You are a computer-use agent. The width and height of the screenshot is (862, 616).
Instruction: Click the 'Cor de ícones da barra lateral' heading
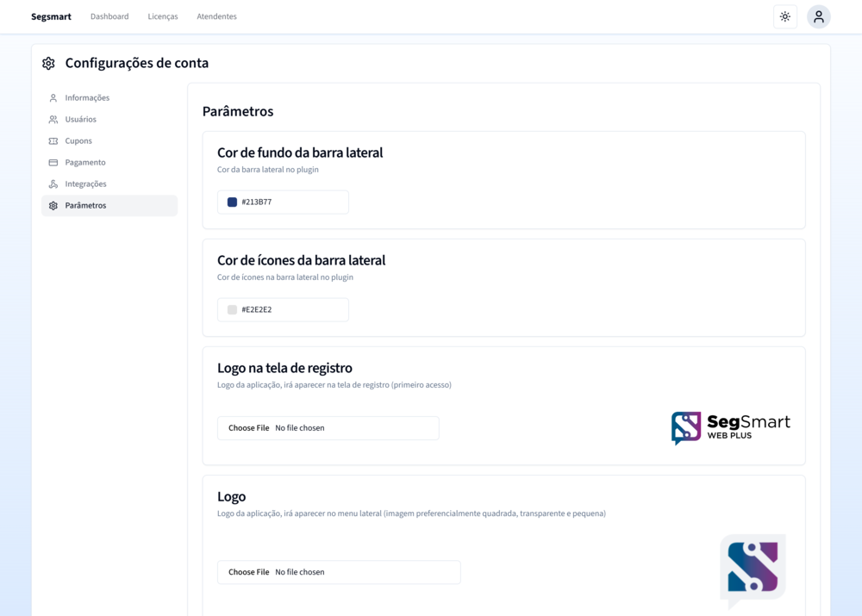coord(301,260)
